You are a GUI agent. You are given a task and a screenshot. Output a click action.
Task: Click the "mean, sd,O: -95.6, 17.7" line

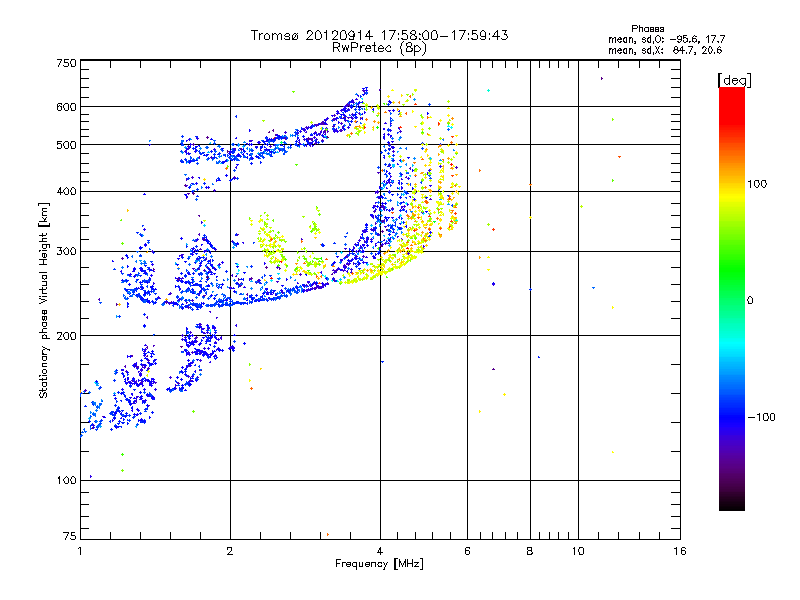(x=666, y=39)
